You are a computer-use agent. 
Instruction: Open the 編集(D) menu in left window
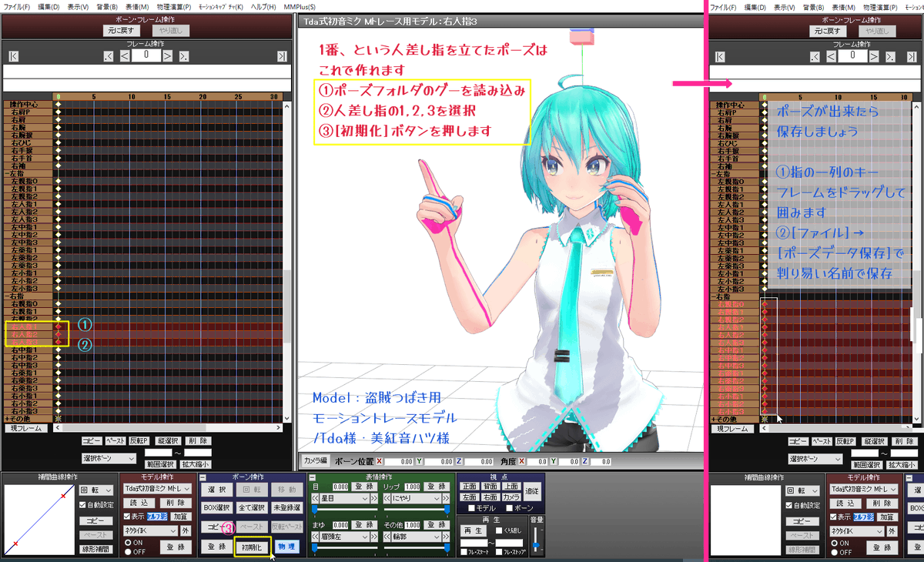50,7
